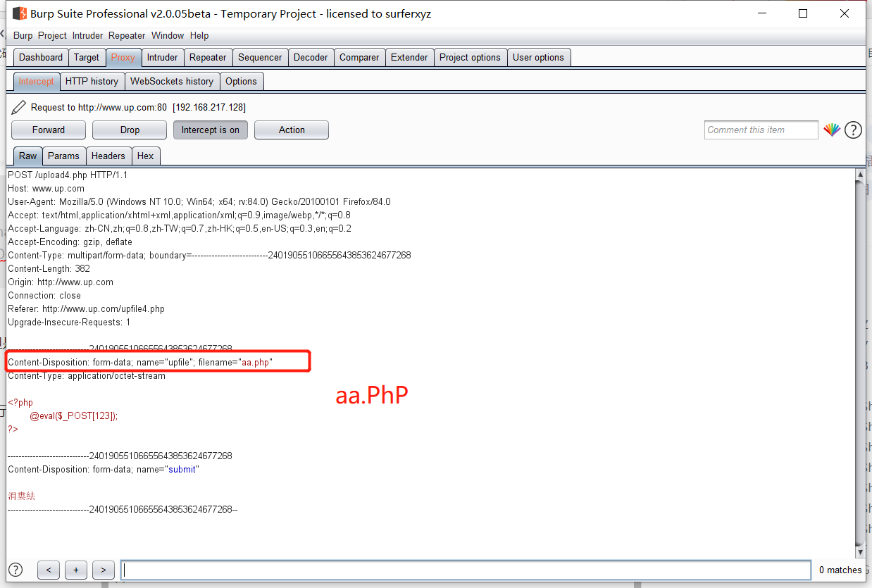This screenshot has height=588, width=872.
Task: Open the Repeater menu
Action: click(127, 35)
